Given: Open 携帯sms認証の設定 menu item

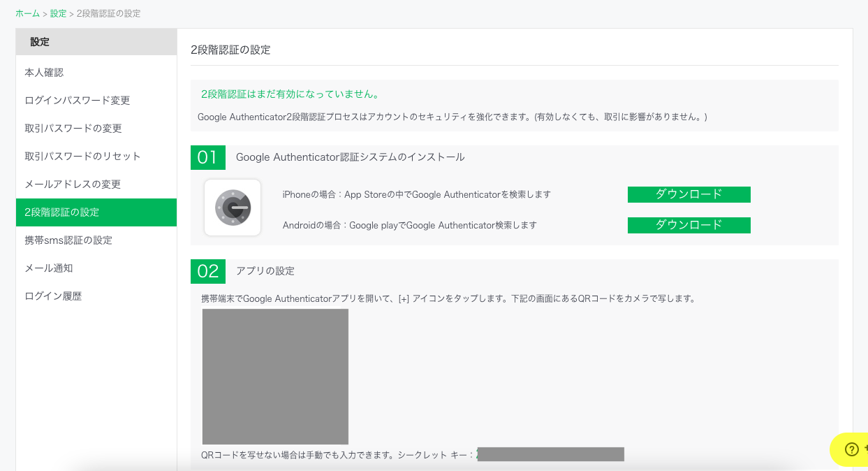Looking at the screenshot, I should click(x=96, y=240).
